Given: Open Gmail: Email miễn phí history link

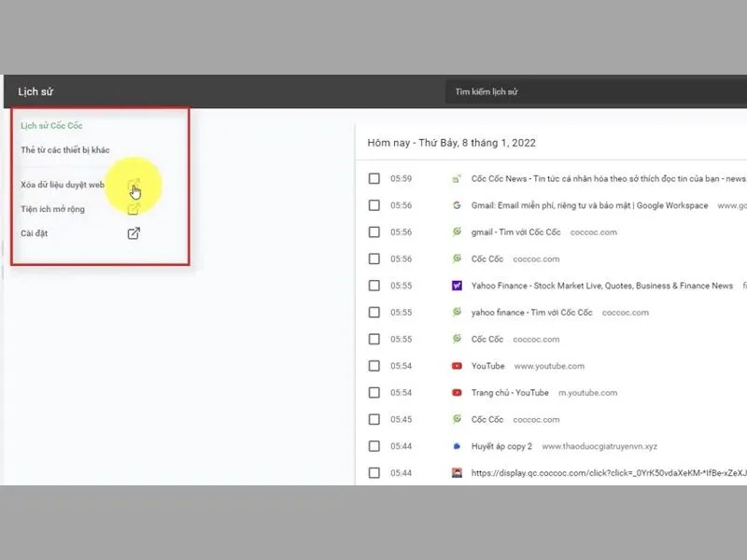Looking at the screenshot, I should 589,205.
